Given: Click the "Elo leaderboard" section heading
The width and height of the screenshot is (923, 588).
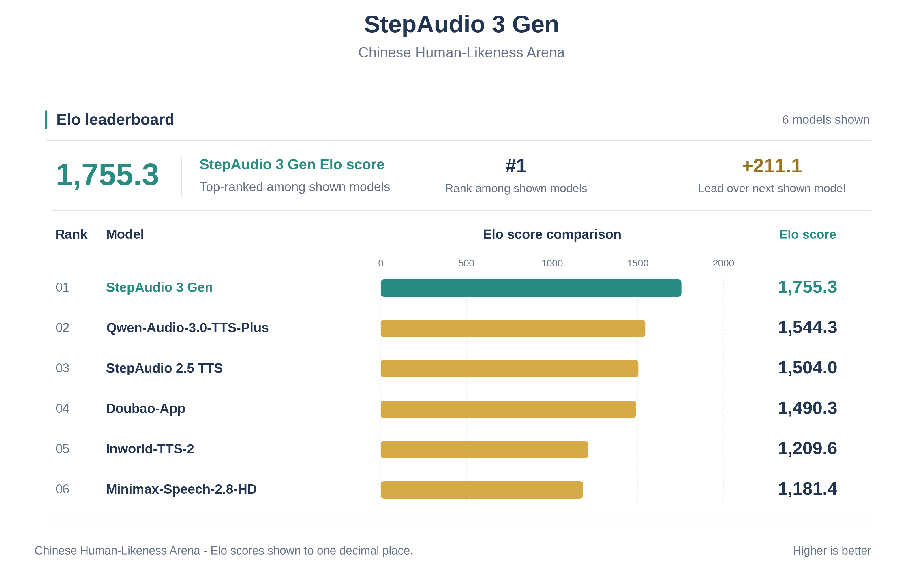Looking at the screenshot, I should tap(115, 120).
